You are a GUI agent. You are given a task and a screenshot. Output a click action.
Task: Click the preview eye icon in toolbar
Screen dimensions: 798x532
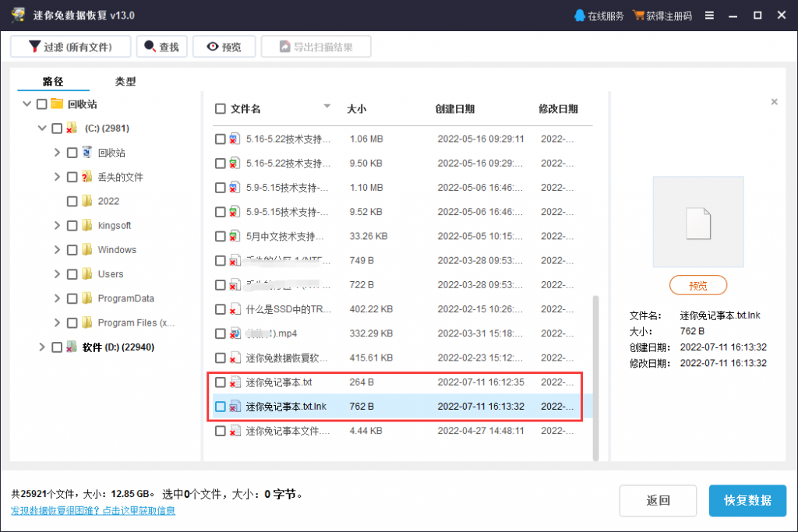click(x=212, y=47)
